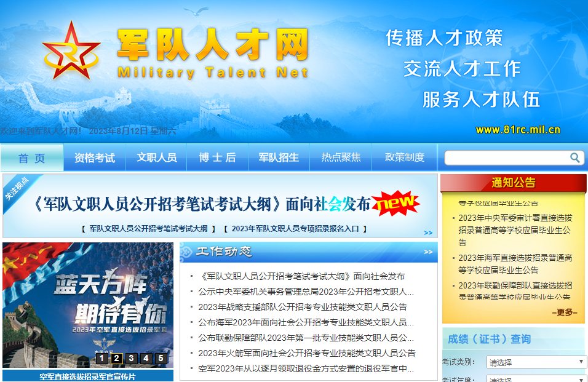This screenshot has width=588, height=382.
Task: Open the 博士后 navigation tab
Action: coord(218,158)
